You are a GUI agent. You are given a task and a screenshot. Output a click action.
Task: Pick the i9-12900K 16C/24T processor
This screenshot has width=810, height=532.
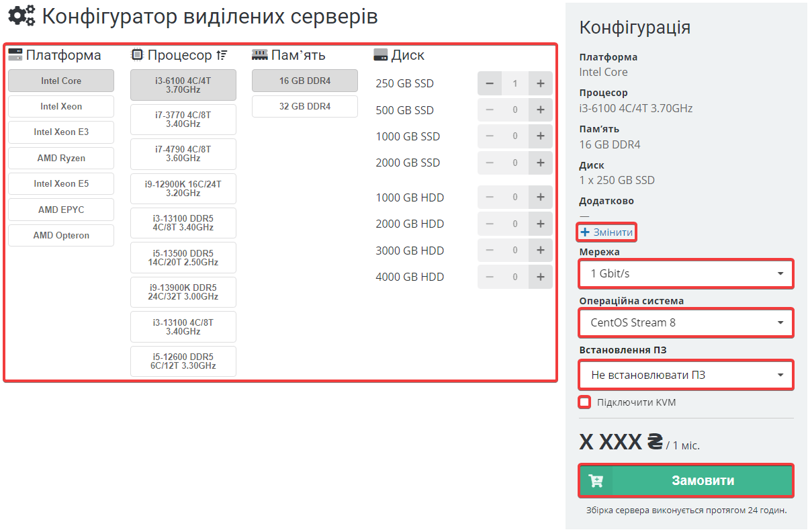click(x=183, y=188)
